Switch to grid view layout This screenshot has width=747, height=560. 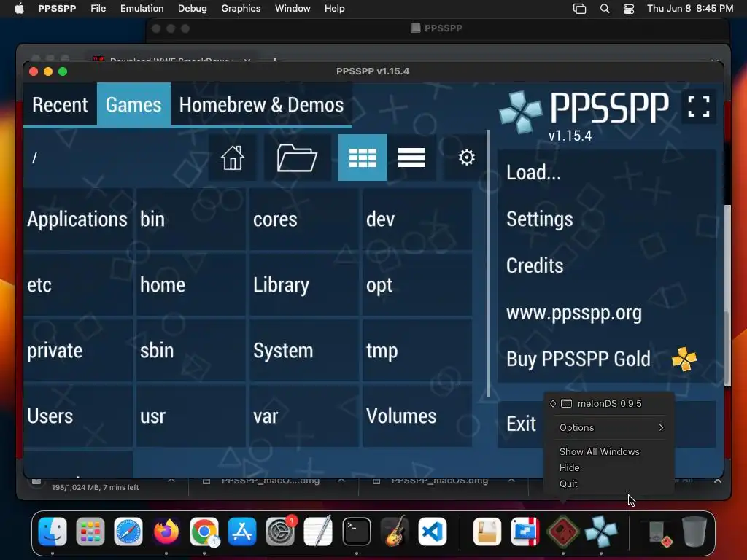point(363,157)
